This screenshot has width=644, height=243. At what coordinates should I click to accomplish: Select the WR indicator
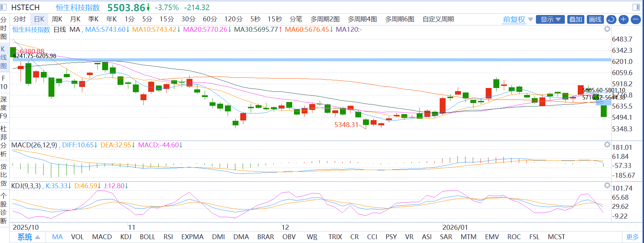tap(312, 237)
